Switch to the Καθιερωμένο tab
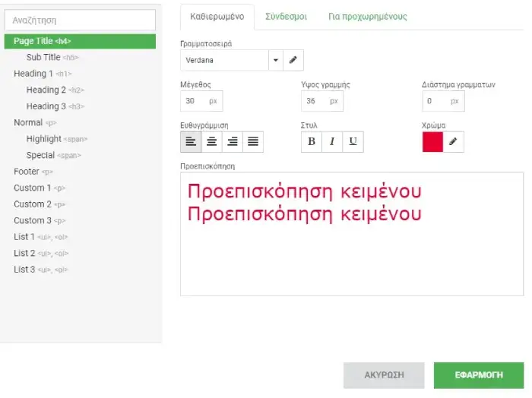 [x=217, y=17]
